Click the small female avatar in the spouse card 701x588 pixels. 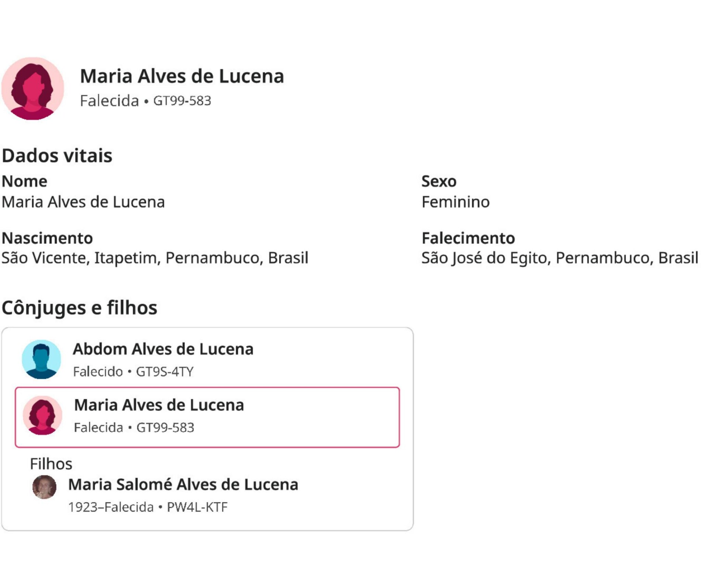(x=42, y=415)
